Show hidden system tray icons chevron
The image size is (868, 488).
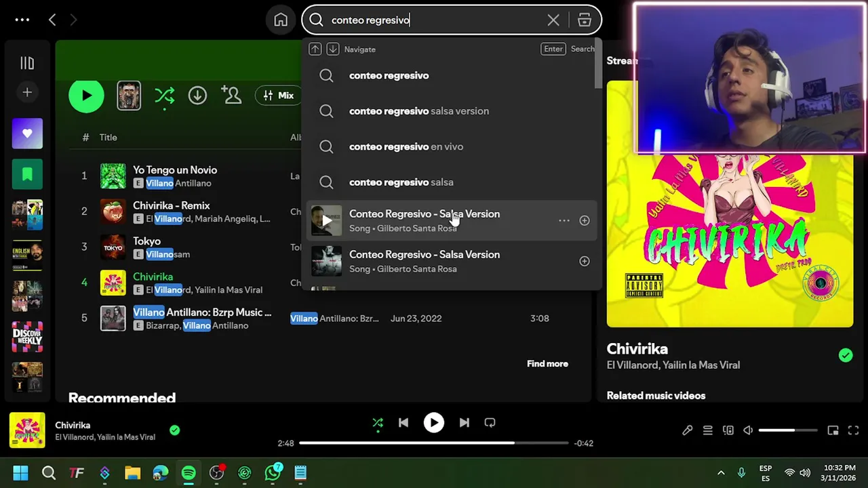point(721,472)
